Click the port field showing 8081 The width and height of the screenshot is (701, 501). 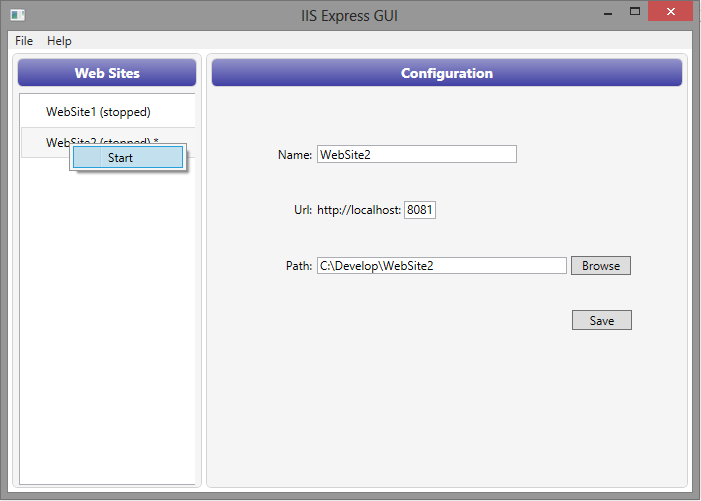[420, 210]
